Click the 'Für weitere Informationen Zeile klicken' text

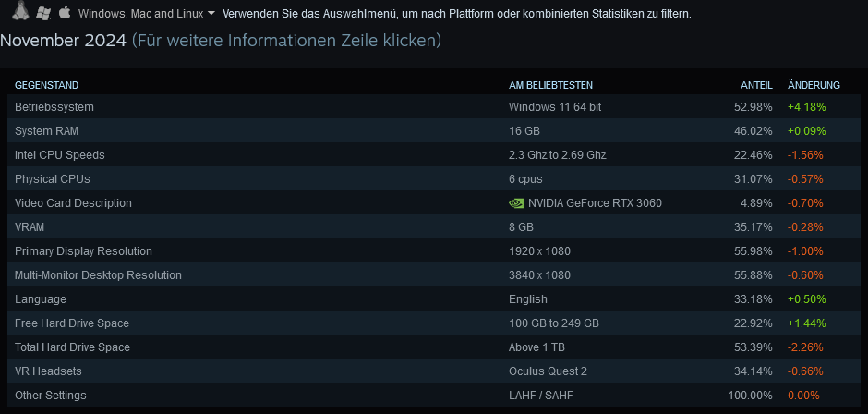[x=287, y=41]
